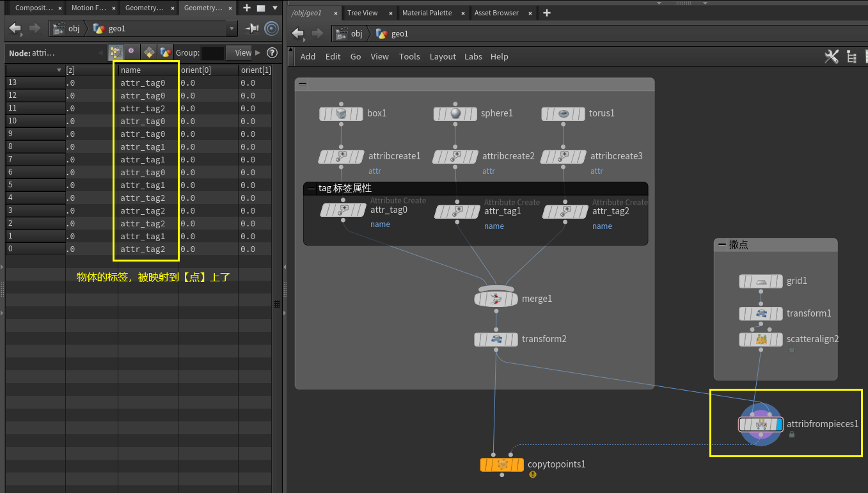Open the Layout menu
This screenshot has width=868, height=493.
[443, 56]
